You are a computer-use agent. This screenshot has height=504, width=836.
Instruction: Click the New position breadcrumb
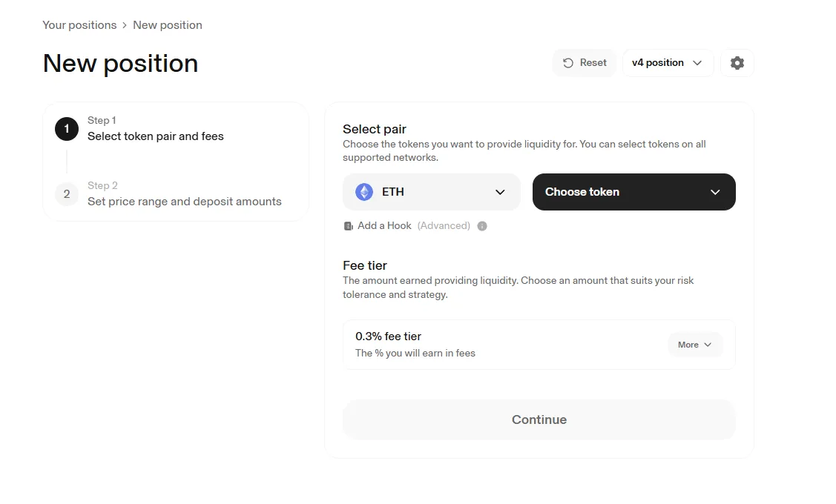pyautogui.click(x=168, y=25)
